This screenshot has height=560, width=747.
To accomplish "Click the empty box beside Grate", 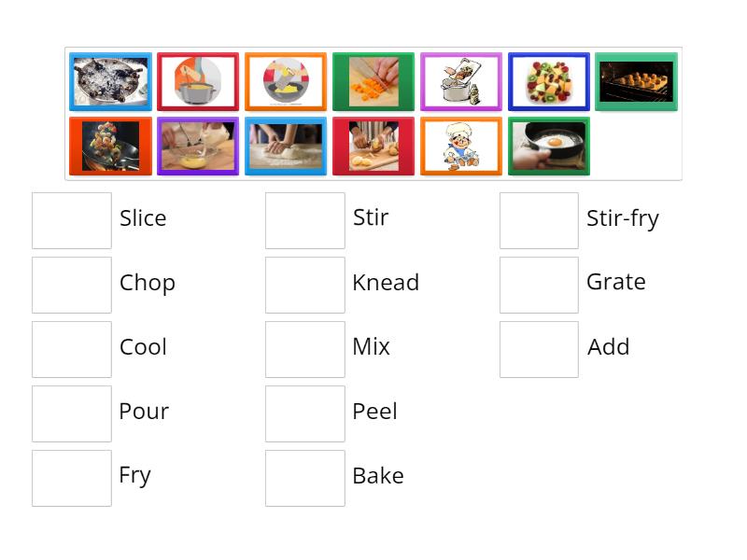I will (539, 285).
